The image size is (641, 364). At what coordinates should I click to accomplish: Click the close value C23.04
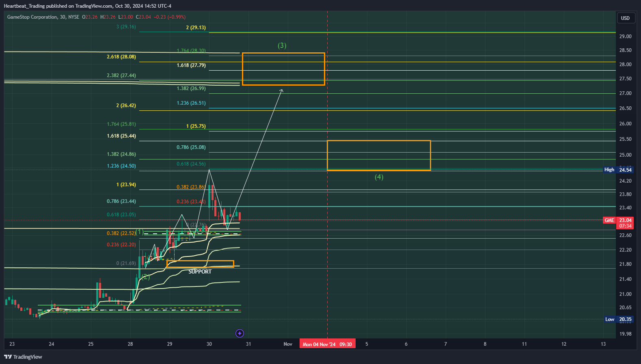point(143,17)
